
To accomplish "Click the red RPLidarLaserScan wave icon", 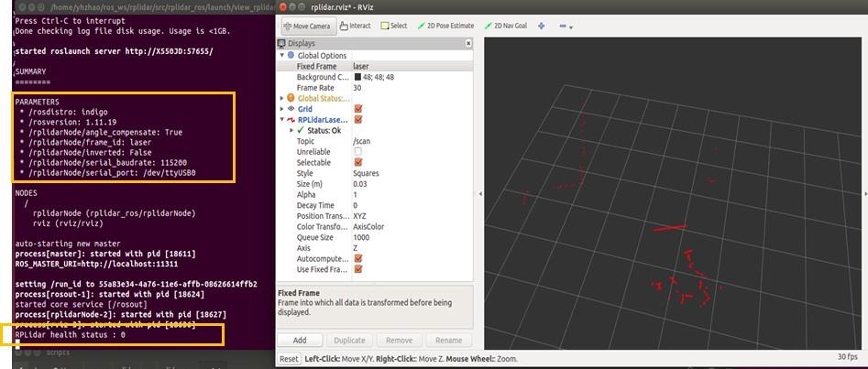I will 291,120.
